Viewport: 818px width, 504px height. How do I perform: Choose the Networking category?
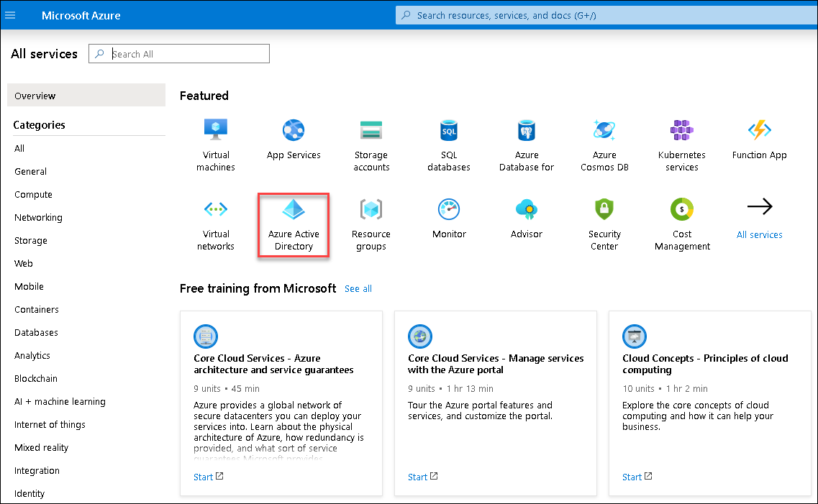tap(38, 217)
